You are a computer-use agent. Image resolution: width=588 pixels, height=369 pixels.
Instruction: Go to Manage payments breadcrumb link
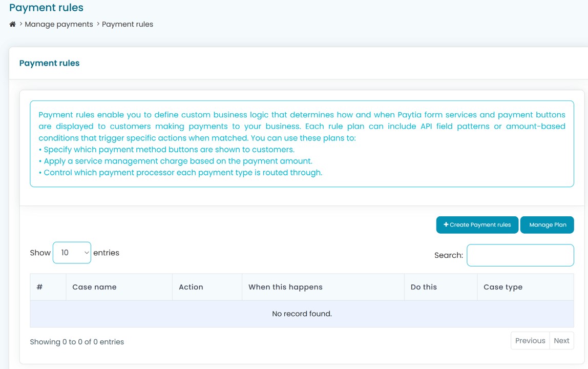coord(59,24)
